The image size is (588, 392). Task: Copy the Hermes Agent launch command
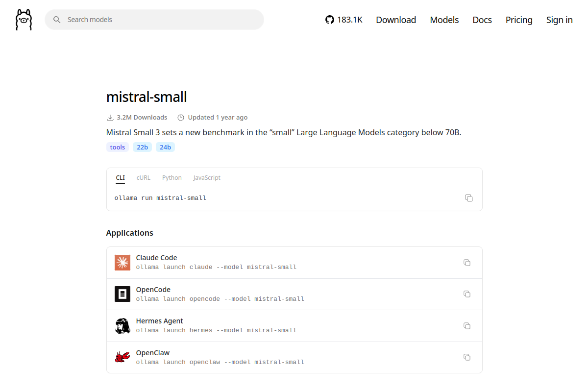(x=467, y=326)
